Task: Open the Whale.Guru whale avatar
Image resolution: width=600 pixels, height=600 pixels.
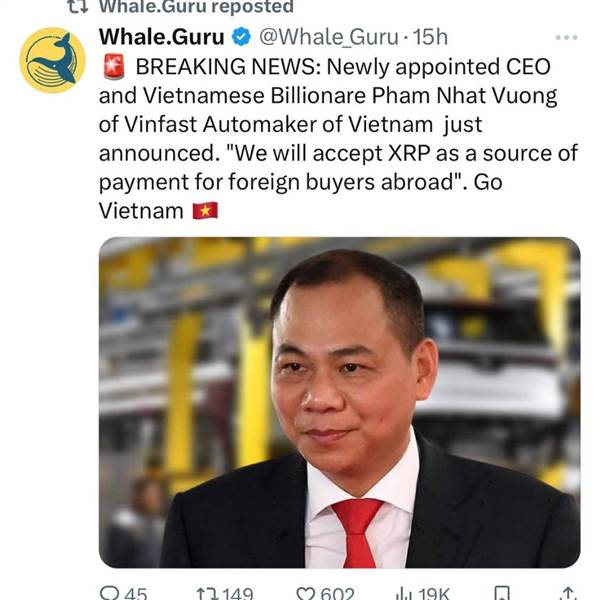Action: pos(52,60)
